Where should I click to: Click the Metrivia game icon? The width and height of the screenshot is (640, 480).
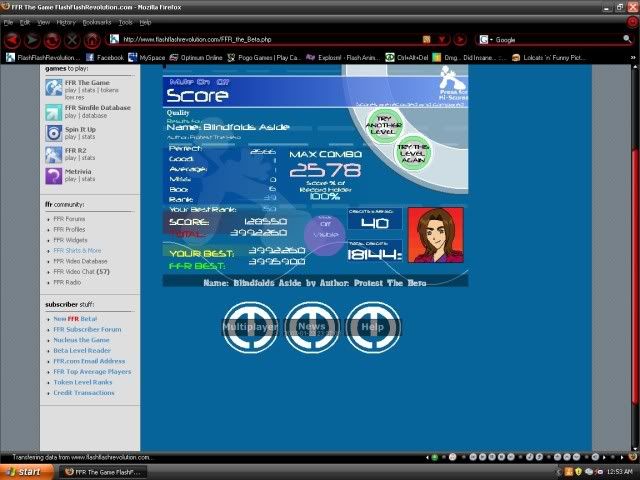(x=53, y=175)
